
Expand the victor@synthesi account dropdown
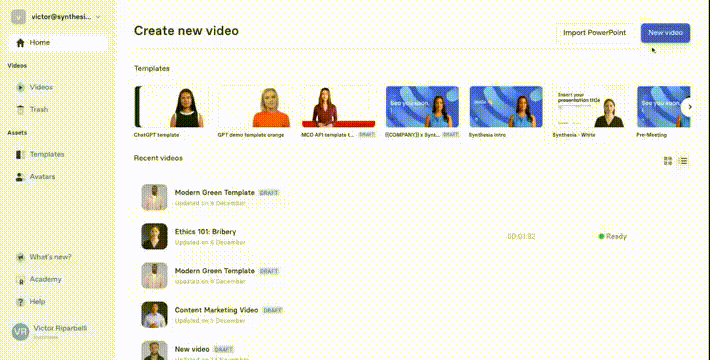click(x=98, y=17)
